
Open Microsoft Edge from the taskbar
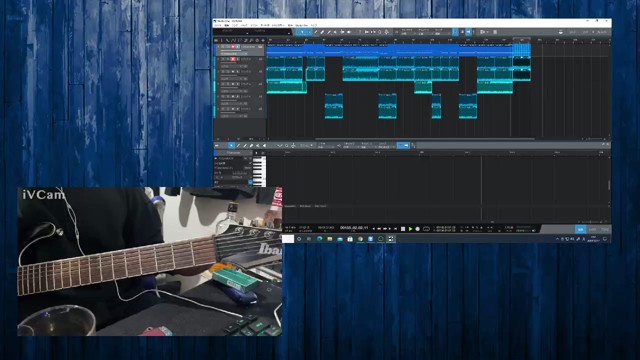click(x=319, y=239)
